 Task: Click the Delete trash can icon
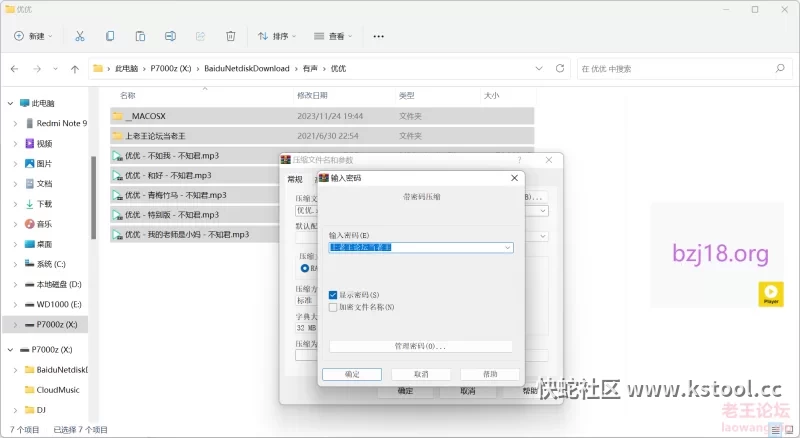pos(231,36)
